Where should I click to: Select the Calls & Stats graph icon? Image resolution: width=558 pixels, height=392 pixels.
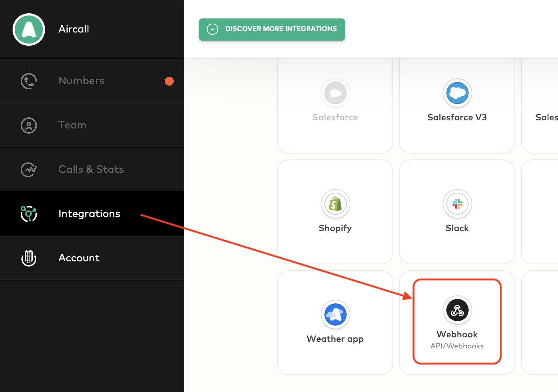coord(29,169)
